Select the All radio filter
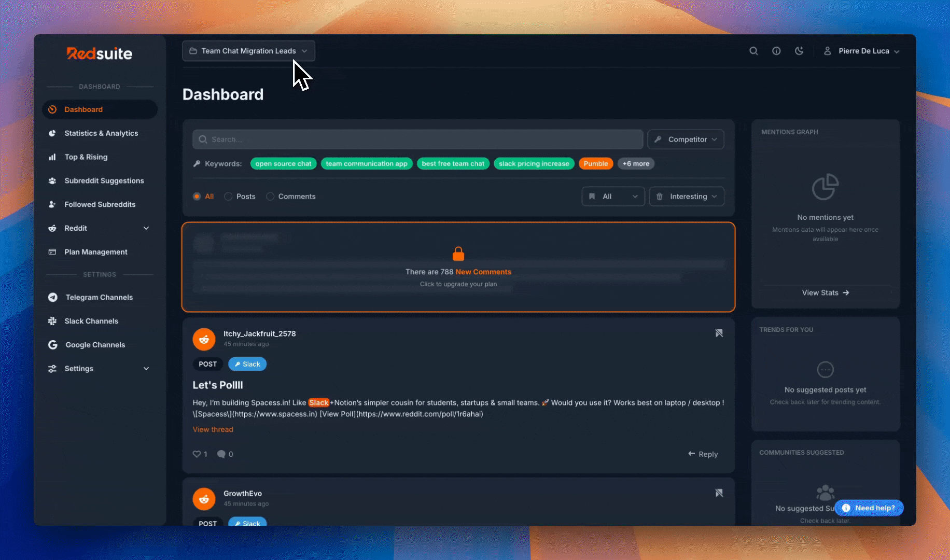950x560 pixels. click(x=197, y=197)
